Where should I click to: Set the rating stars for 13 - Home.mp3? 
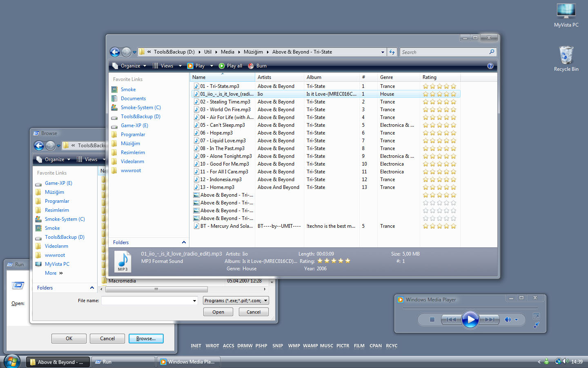439,187
